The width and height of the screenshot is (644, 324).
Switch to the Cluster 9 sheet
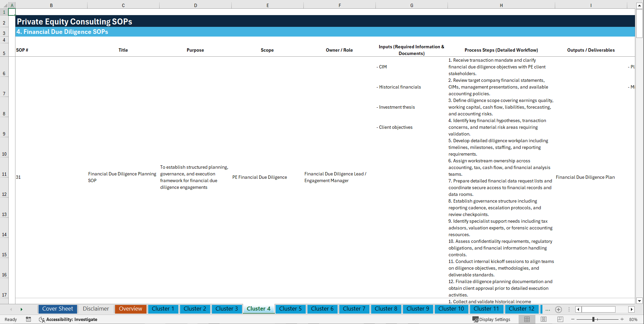point(418,309)
